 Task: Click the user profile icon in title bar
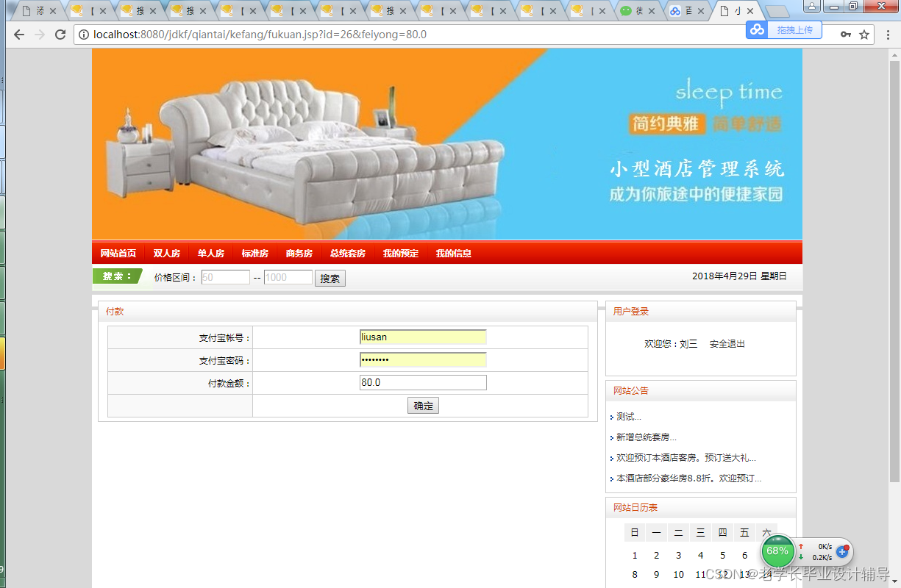coord(811,7)
